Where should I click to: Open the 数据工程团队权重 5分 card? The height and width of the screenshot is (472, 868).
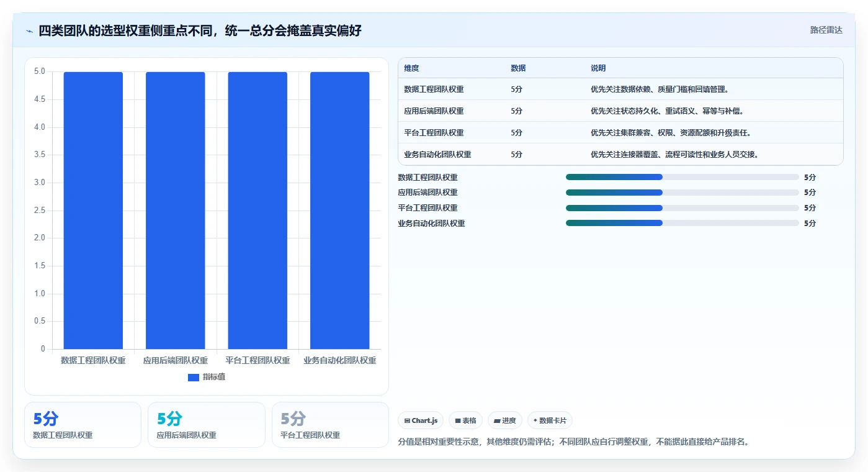83,425
